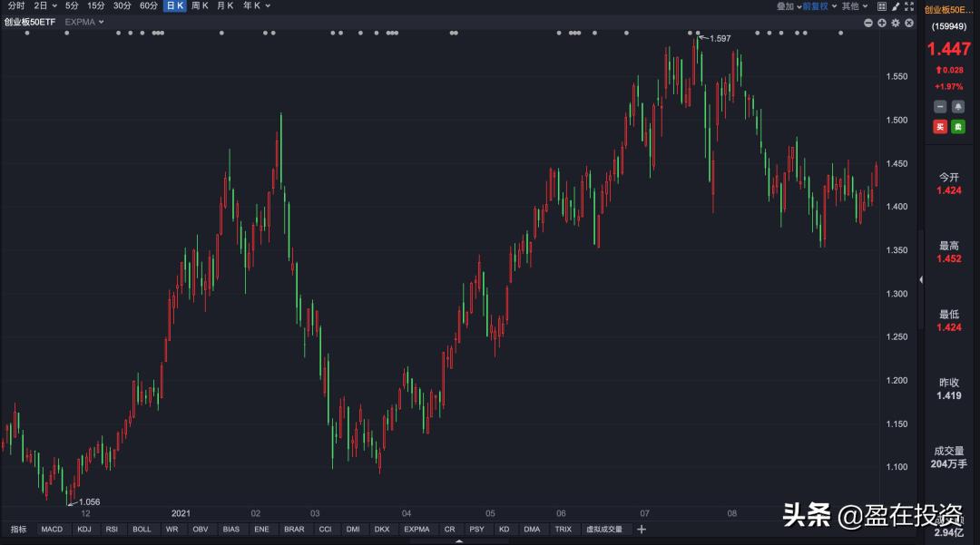980x545 pixels.
Task: Click the grid layout icon near 其他
Action: [x=881, y=5]
